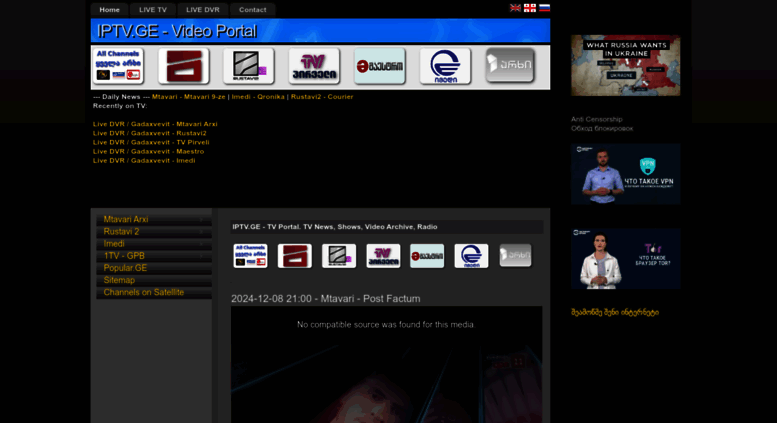
Task: Open Live DVR Gadaxvevit TV Pirveli link
Action: 151,142
